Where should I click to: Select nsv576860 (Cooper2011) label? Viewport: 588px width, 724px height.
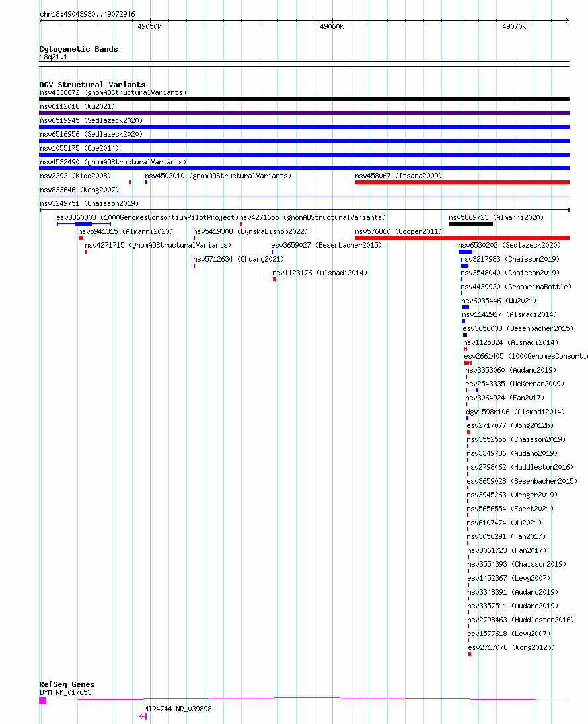(398, 231)
